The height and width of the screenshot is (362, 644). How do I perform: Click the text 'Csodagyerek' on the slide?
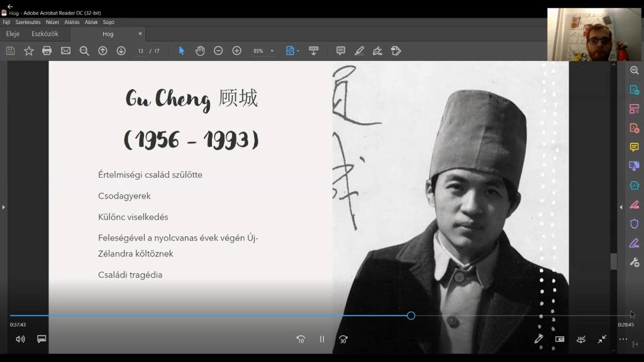(125, 196)
